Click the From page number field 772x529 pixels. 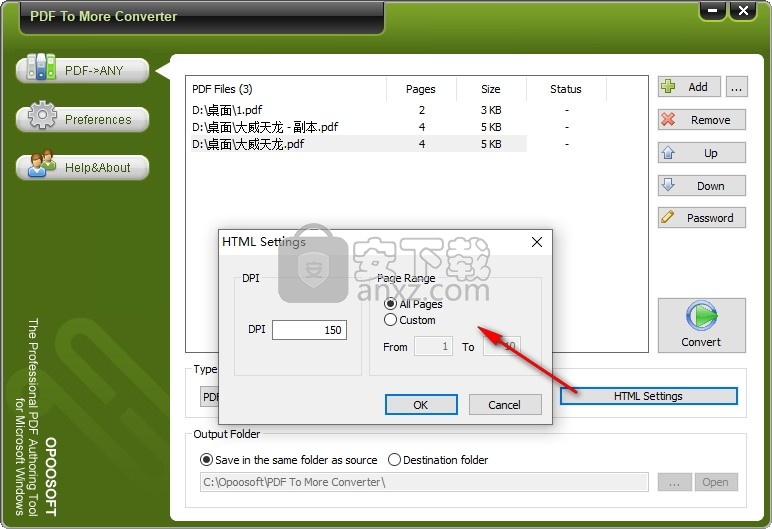click(x=433, y=346)
